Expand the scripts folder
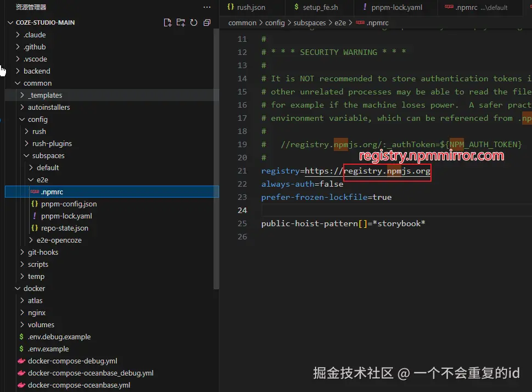The image size is (532, 392). point(22,264)
